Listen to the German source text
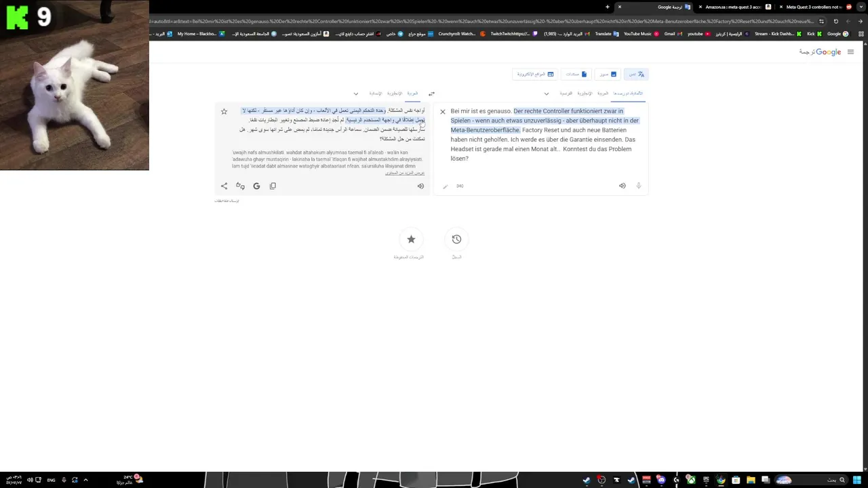Image resolution: width=868 pixels, height=488 pixels. click(623, 186)
